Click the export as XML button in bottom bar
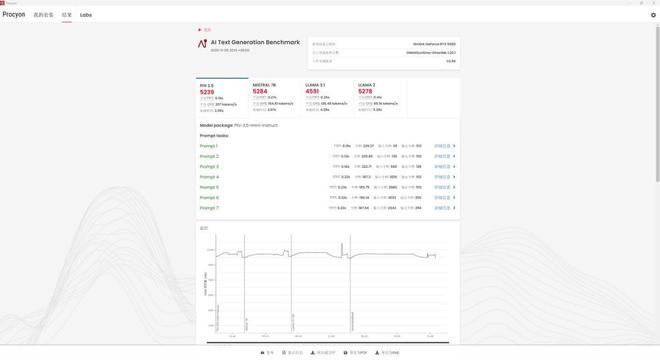 pos(387,352)
